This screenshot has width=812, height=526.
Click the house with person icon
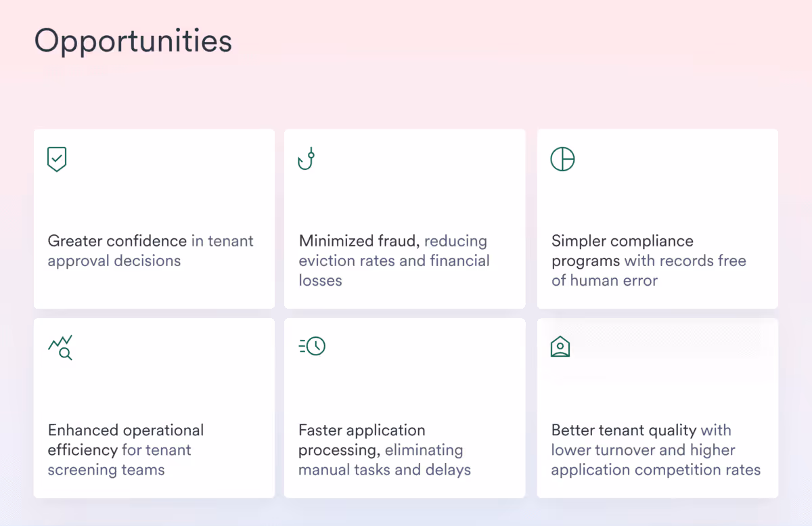click(560, 347)
